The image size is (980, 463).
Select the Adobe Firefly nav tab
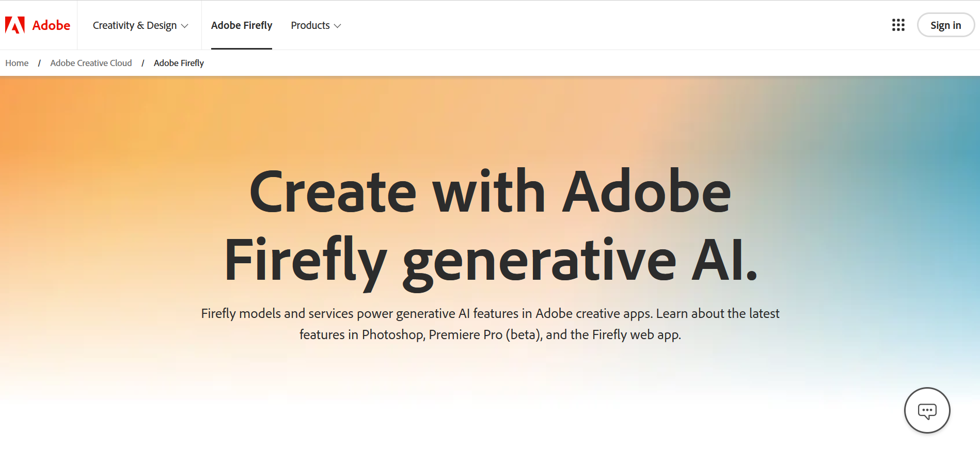click(x=241, y=25)
